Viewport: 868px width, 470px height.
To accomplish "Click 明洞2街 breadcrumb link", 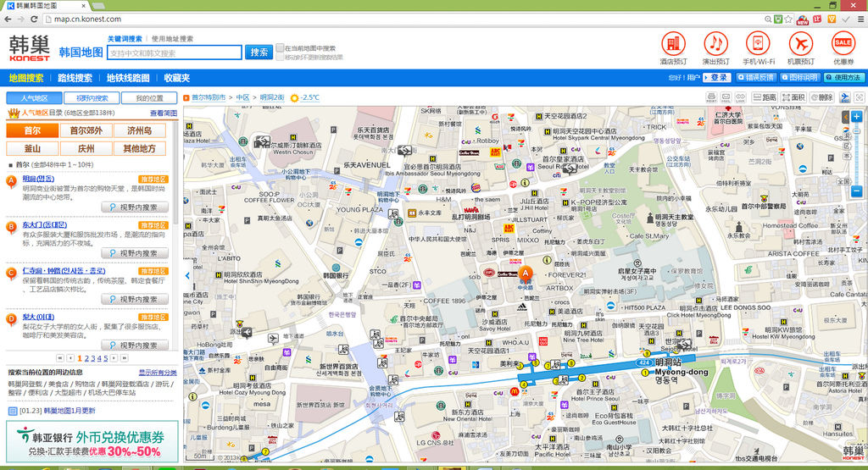I will click(x=272, y=97).
